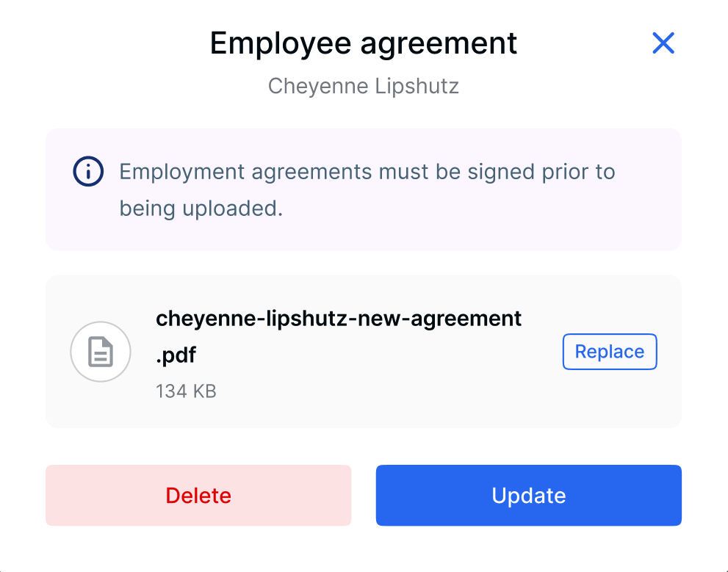Click the blue Update button
The width and height of the screenshot is (728, 572).
click(528, 496)
